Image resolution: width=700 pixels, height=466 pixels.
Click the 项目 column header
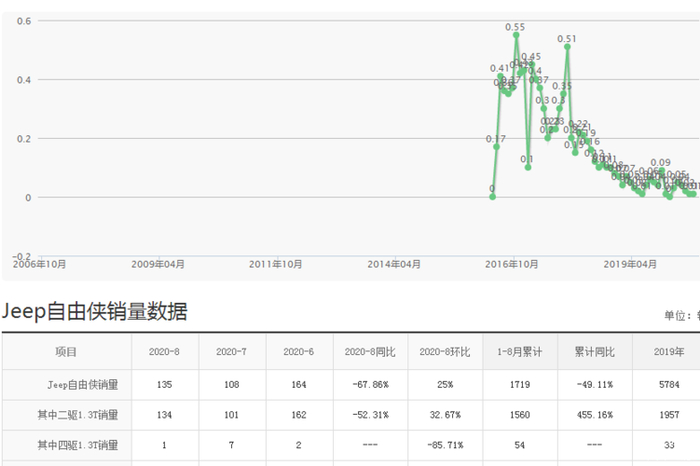66,352
